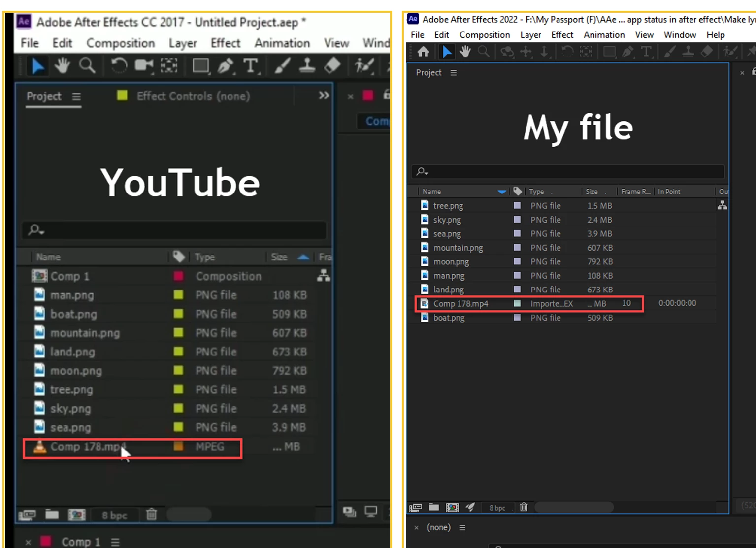Viewport: 756px width, 548px height.
Task: Select the Pen tool in After Effects 2022
Action: tap(628, 52)
